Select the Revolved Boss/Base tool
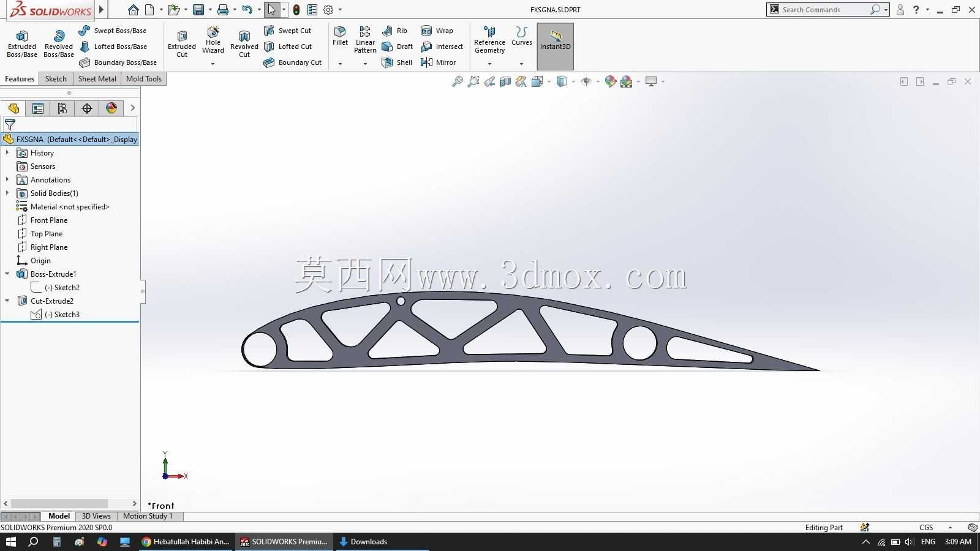 tap(59, 44)
